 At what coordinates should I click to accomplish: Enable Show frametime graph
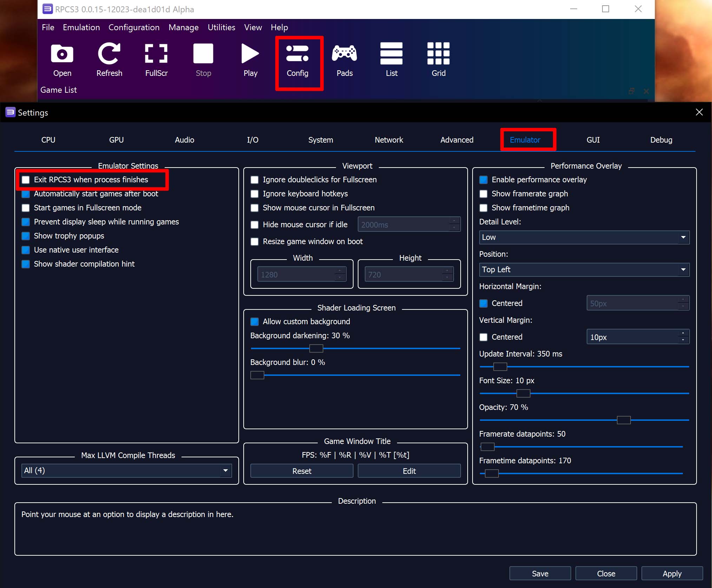point(483,208)
